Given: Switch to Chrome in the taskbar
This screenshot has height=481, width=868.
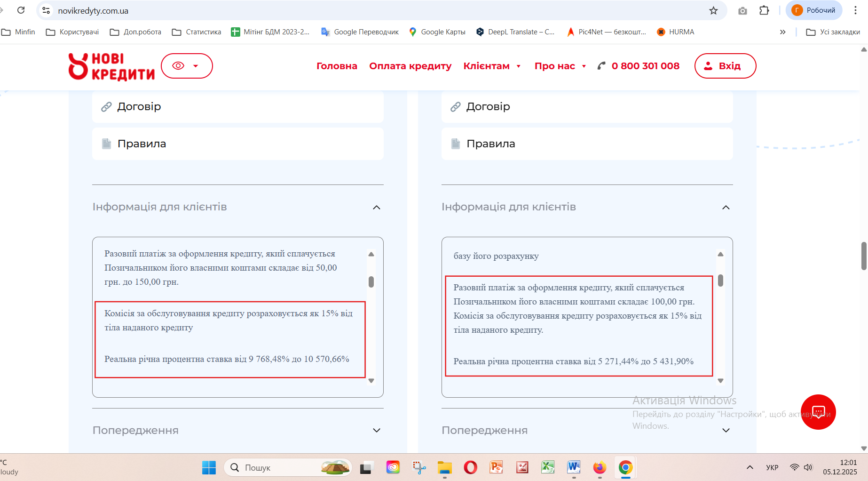Looking at the screenshot, I should (x=625, y=467).
